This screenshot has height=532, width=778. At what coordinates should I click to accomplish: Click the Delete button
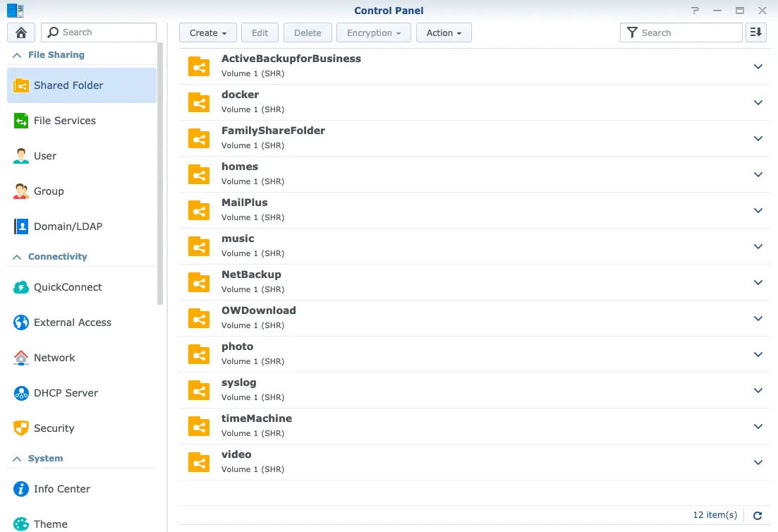(x=308, y=32)
